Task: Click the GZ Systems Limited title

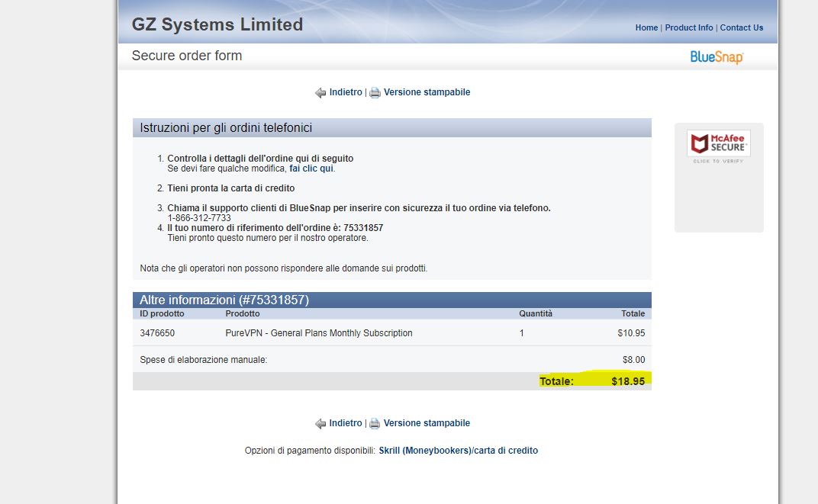Action: coord(217,24)
